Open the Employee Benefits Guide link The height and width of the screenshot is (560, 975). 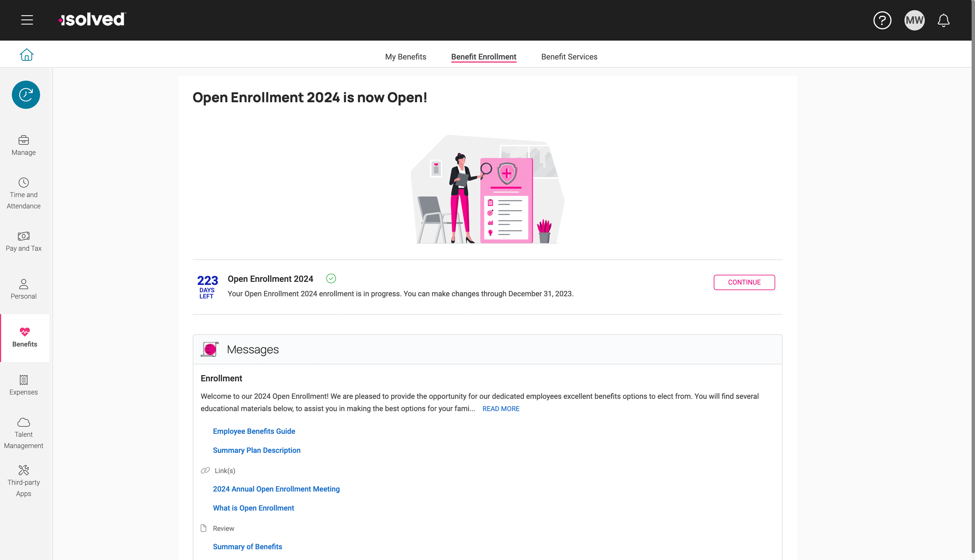point(254,431)
